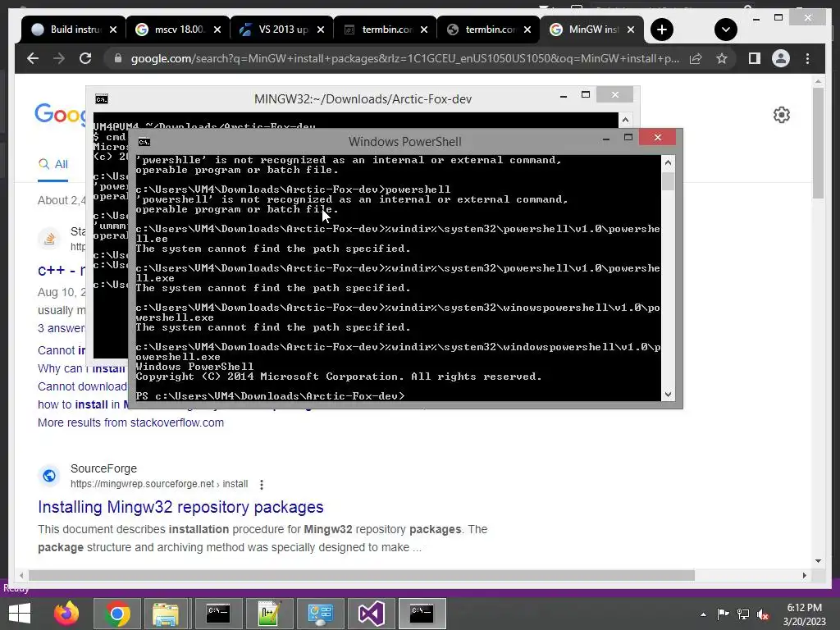The height and width of the screenshot is (630, 840).
Task: Switch to Chrome on the taskbar
Action: [x=117, y=614]
